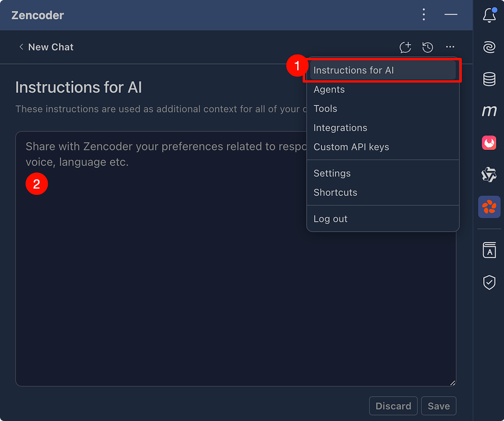Select the orange Zencoder sidebar icon
Screen dimensions: 504x421
[x=489, y=207]
